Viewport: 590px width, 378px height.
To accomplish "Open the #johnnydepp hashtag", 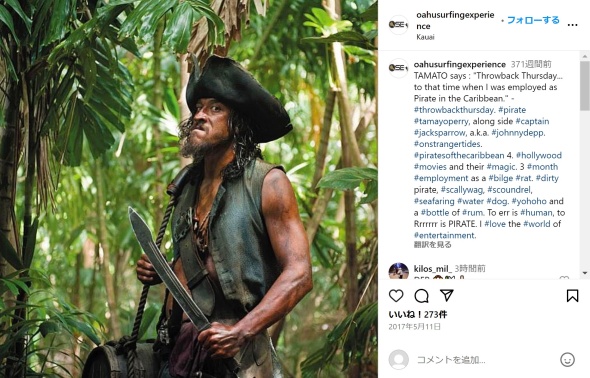I will click(x=518, y=132).
